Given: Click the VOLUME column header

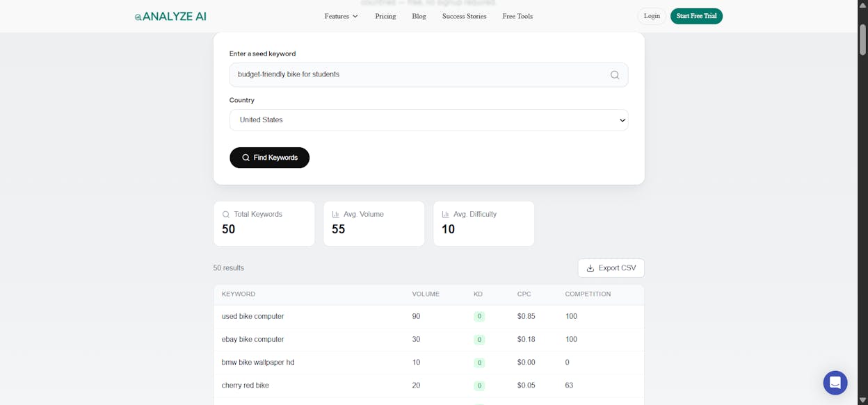Looking at the screenshot, I should coord(426,294).
